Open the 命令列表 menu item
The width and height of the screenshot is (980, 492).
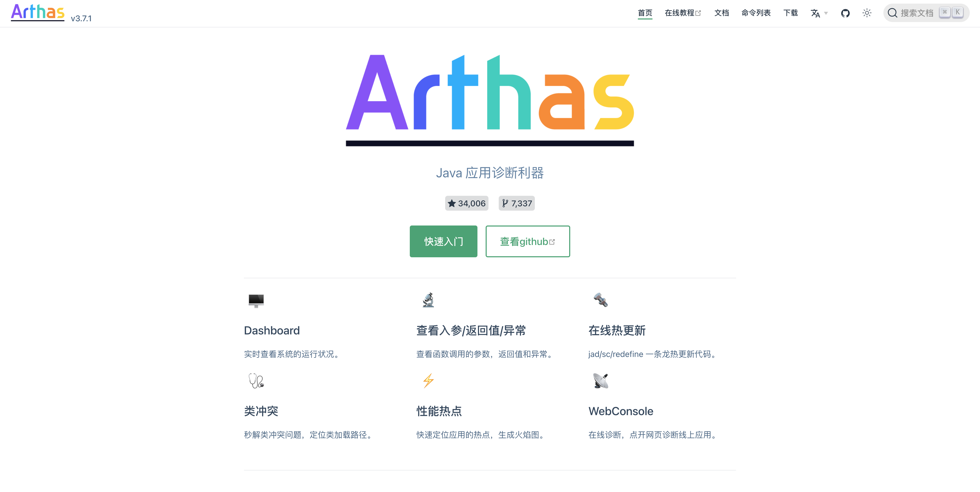click(756, 13)
